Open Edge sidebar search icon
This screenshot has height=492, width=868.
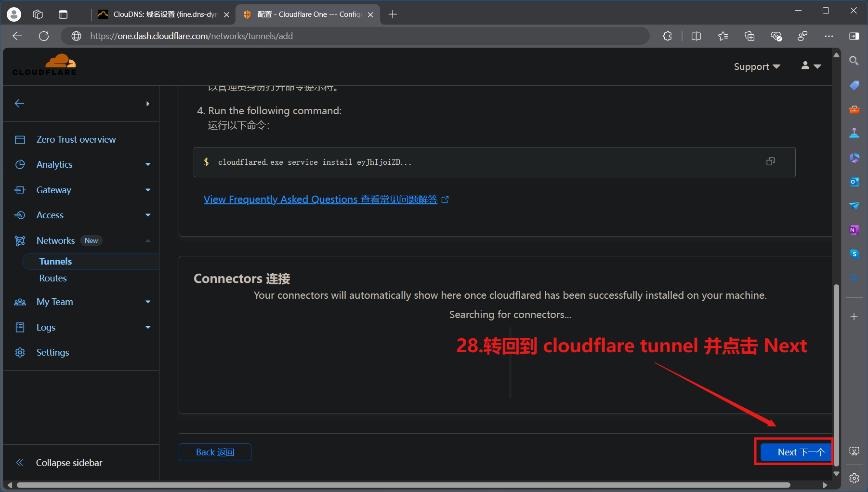click(x=854, y=61)
